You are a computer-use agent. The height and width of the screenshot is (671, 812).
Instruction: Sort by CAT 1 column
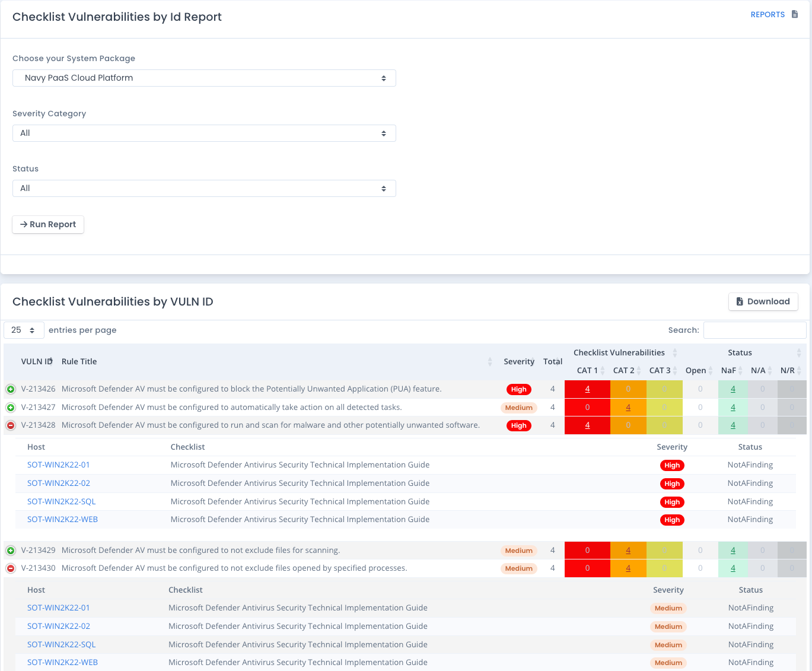tap(590, 370)
